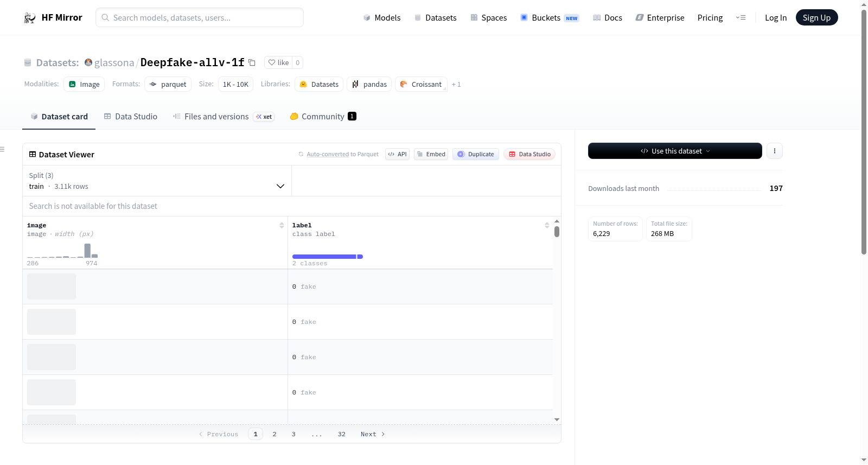The height and width of the screenshot is (465, 868).
Task: Open the Split train dropdown
Action: click(157, 181)
